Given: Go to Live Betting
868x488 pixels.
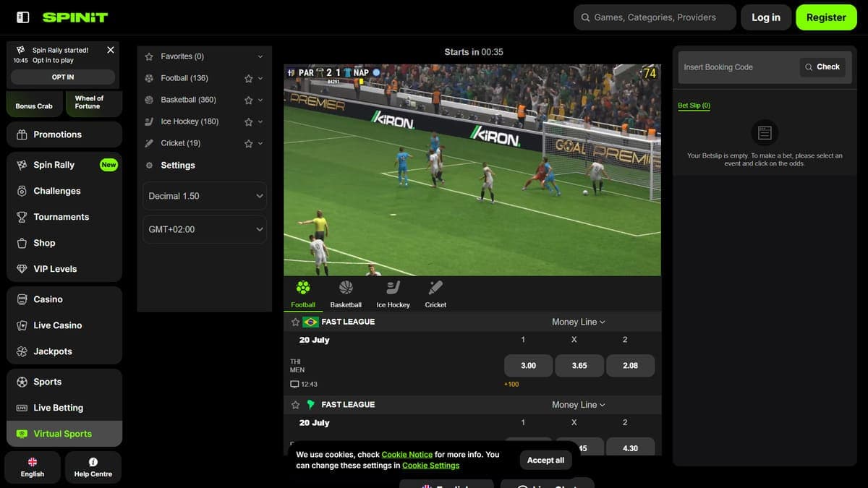Looking at the screenshot, I should (x=64, y=408).
